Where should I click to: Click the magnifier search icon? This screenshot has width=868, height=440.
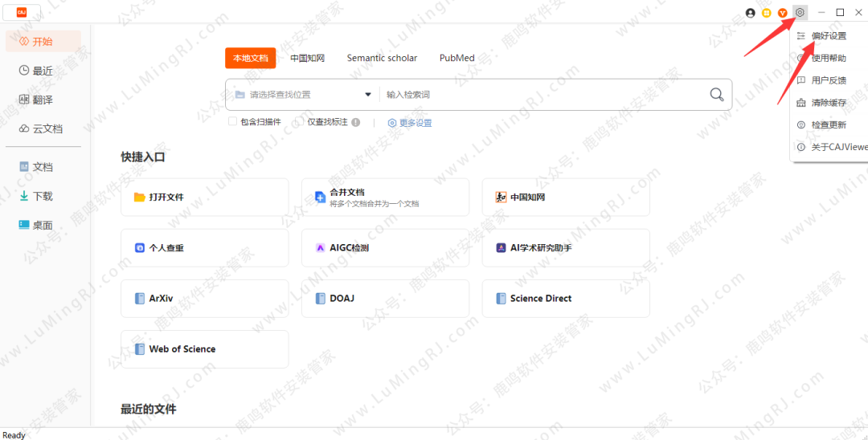716,95
